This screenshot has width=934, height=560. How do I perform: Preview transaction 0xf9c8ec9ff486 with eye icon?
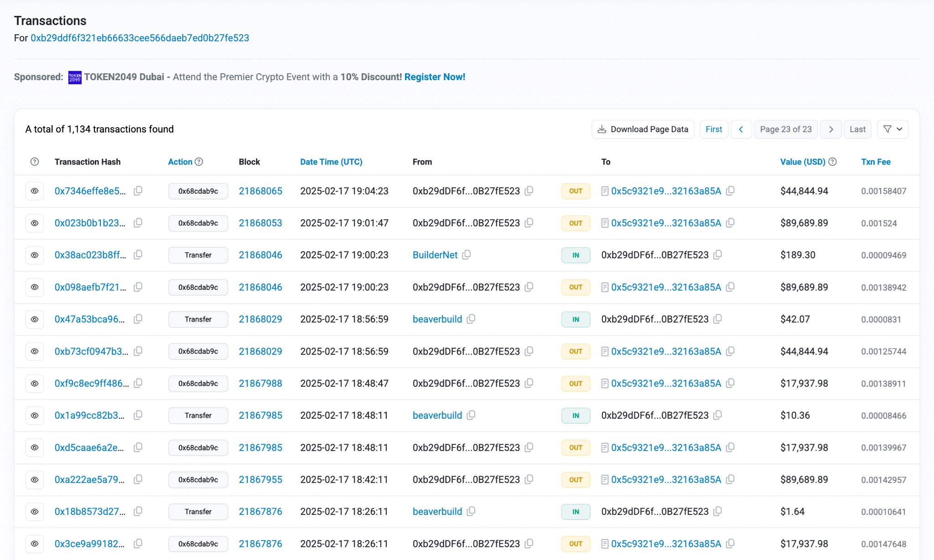[x=35, y=383]
